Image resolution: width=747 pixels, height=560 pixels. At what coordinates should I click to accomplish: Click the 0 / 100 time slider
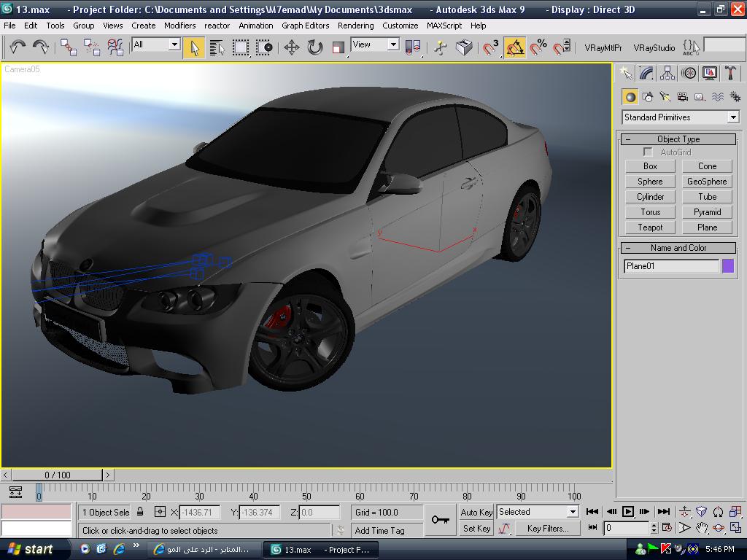[x=57, y=475]
